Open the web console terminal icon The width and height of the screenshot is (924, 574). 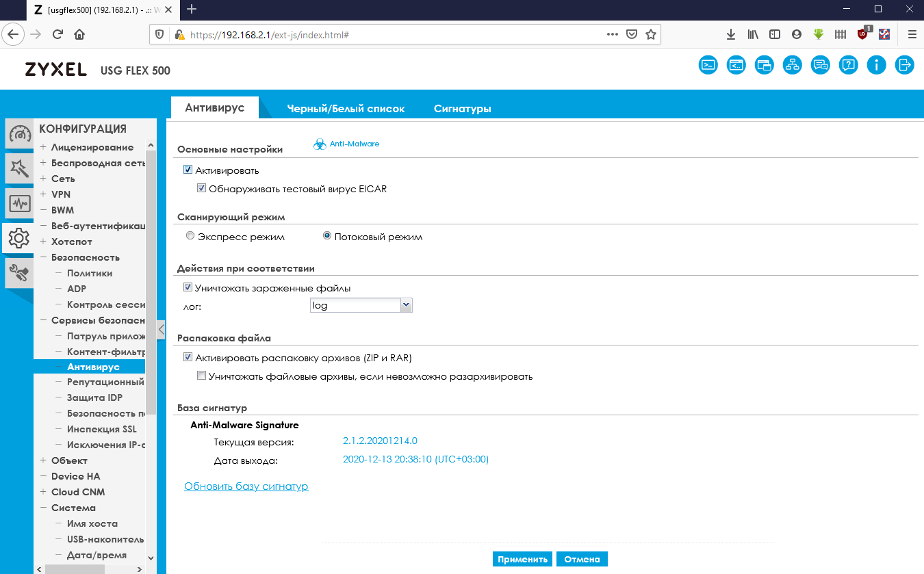click(708, 65)
